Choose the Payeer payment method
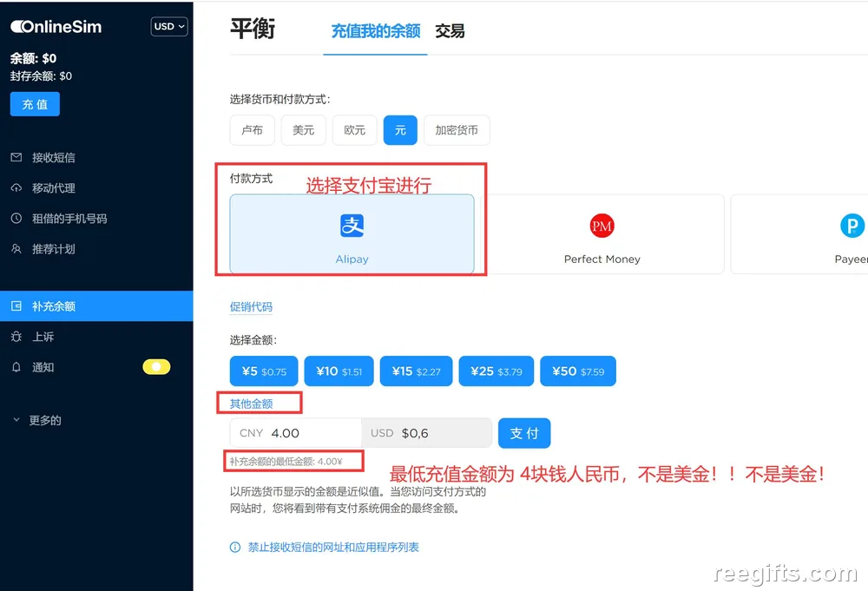868x591 pixels. [x=799, y=233]
